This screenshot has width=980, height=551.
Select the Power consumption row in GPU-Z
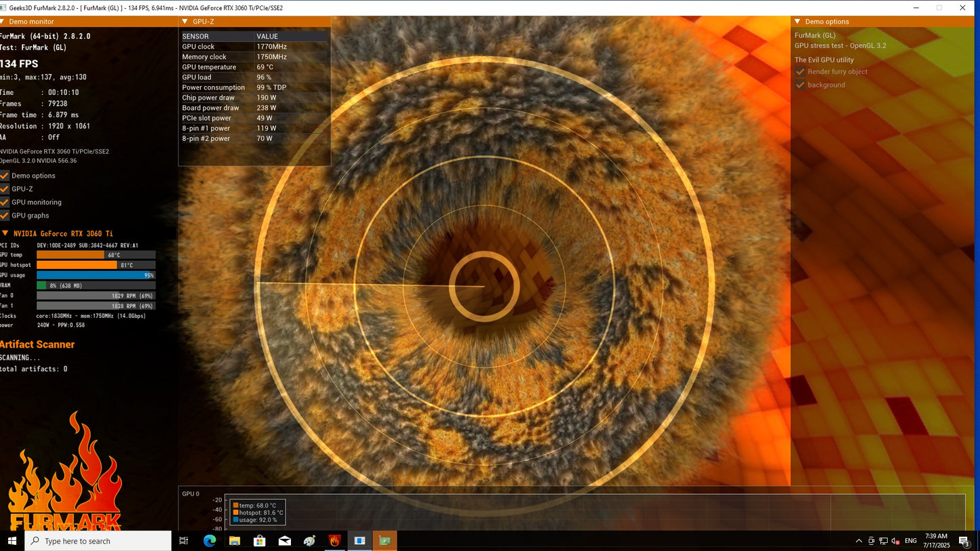coord(254,87)
